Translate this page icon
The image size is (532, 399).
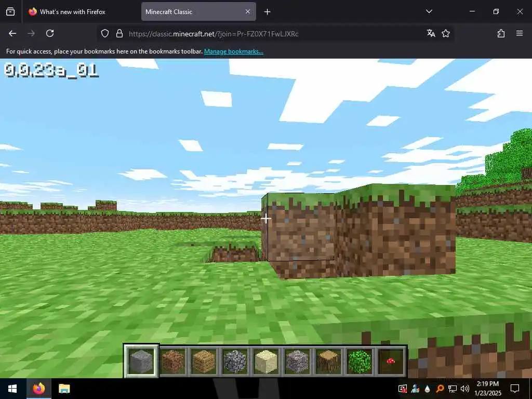[431, 33]
